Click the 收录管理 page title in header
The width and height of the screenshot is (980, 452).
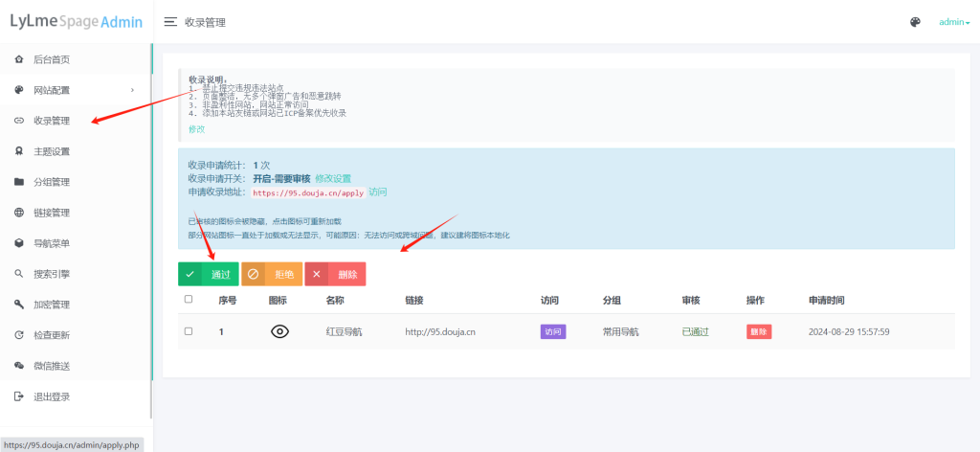205,23
